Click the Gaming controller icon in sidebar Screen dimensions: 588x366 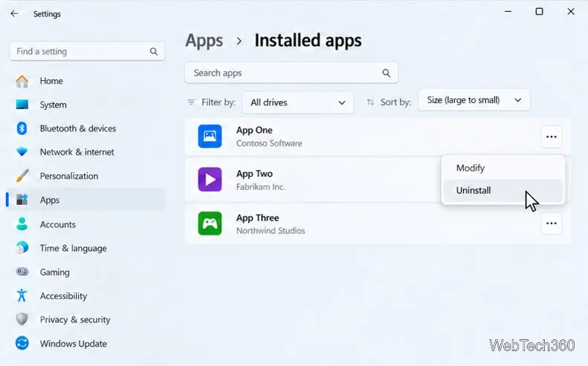22,272
